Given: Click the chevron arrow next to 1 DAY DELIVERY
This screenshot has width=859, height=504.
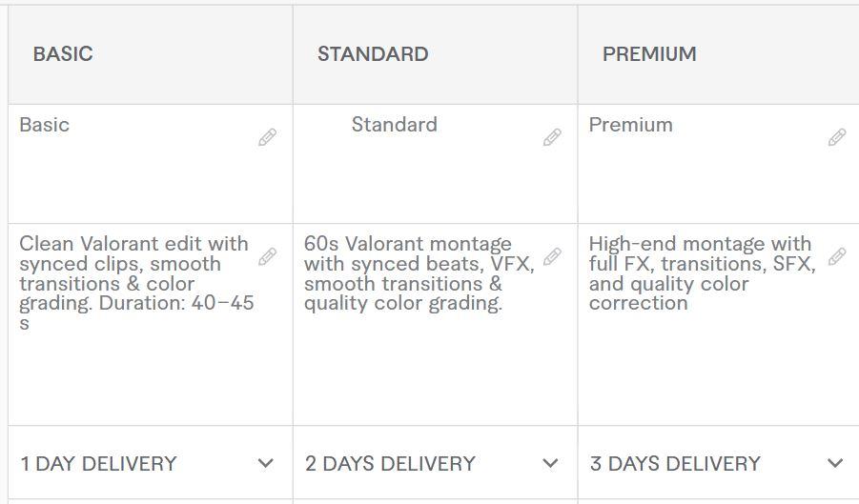Looking at the screenshot, I should point(266,464).
